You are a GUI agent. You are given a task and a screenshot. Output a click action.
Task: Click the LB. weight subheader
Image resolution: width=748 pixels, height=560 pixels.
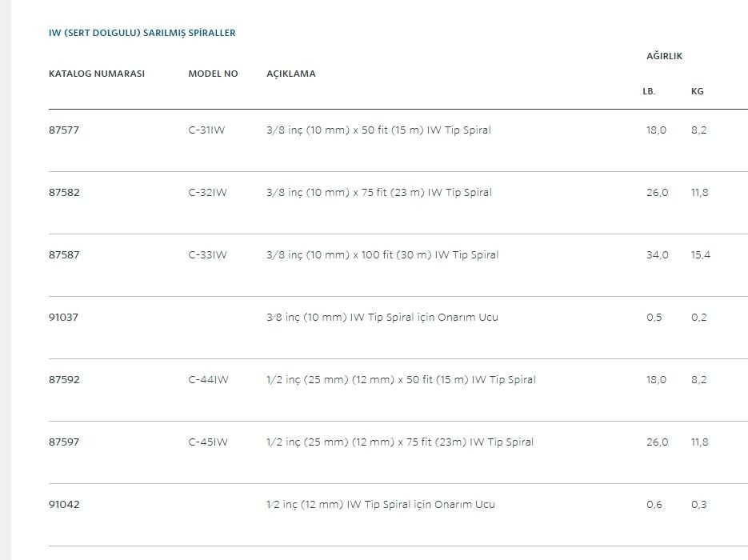(649, 91)
